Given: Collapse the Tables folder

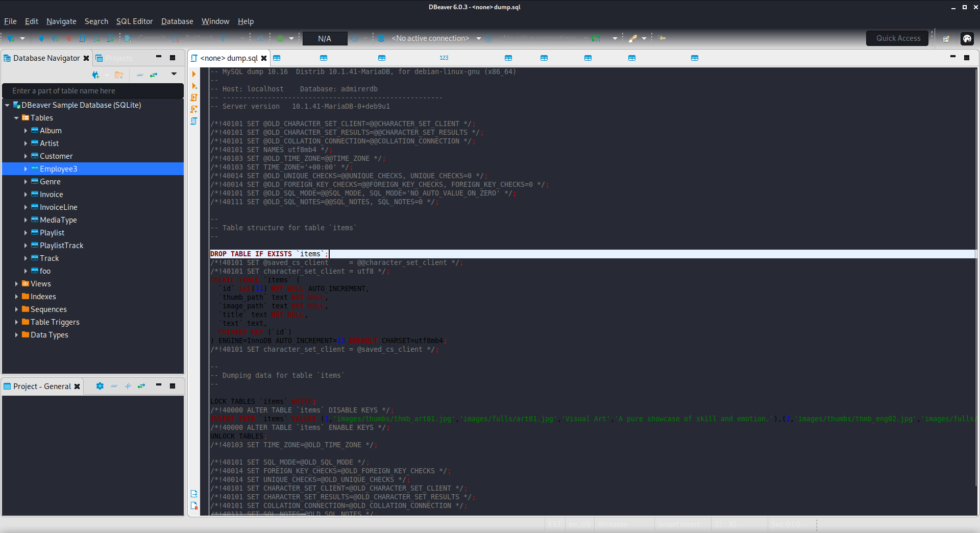Looking at the screenshot, I should 16,118.
